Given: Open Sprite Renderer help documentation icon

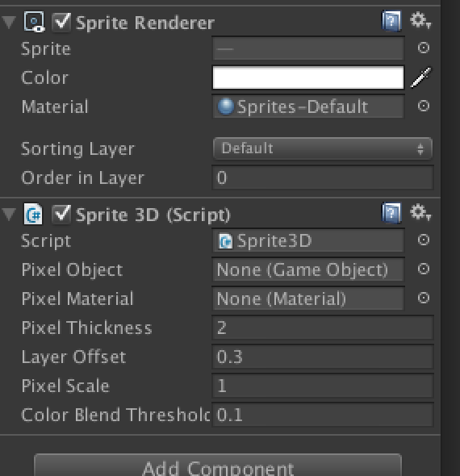Looking at the screenshot, I should pos(391,21).
